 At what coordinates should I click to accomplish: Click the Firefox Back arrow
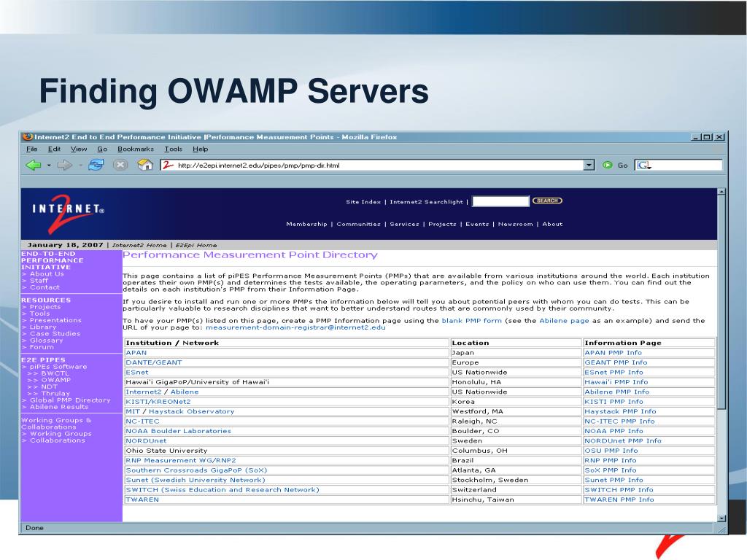pyautogui.click(x=34, y=166)
